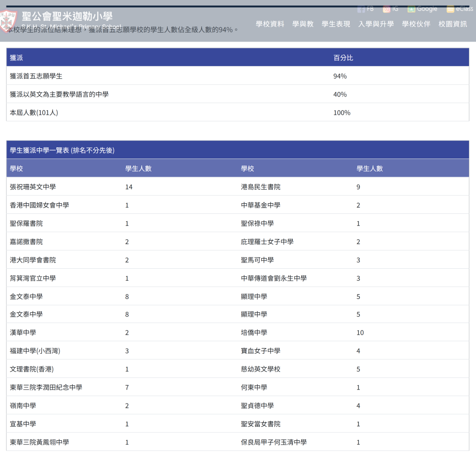Click the eClass icon

pos(450,9)
